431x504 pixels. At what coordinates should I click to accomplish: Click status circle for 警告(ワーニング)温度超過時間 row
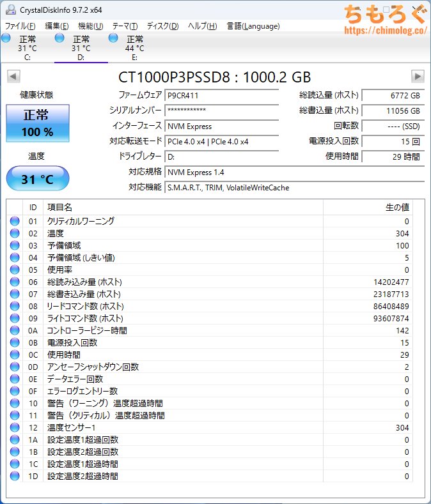pos(15,403)
